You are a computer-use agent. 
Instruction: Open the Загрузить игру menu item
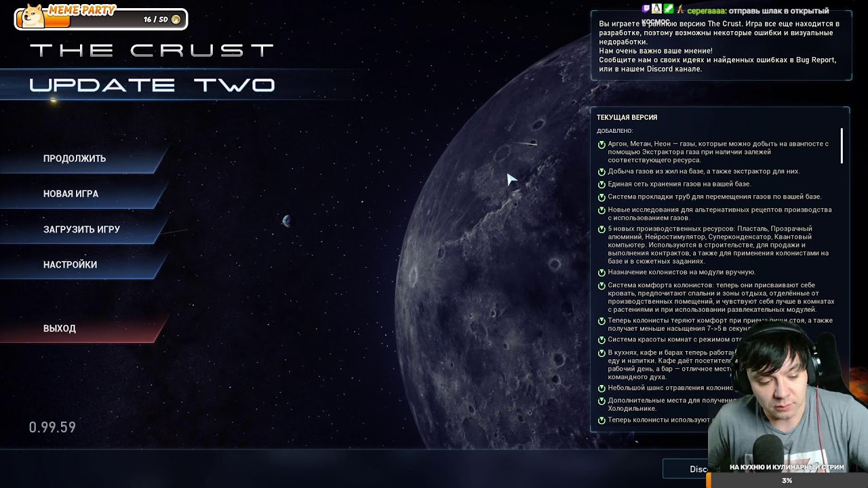(83, 230)
